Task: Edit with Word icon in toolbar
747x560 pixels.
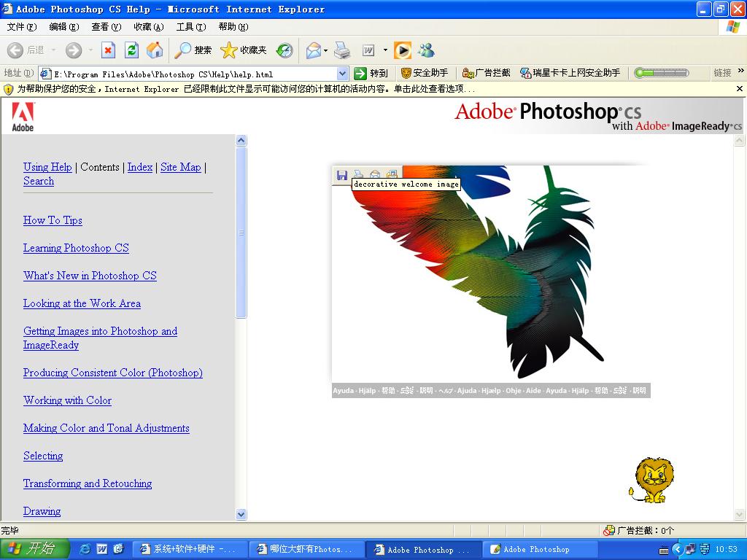Action: (x=368, y=50)
